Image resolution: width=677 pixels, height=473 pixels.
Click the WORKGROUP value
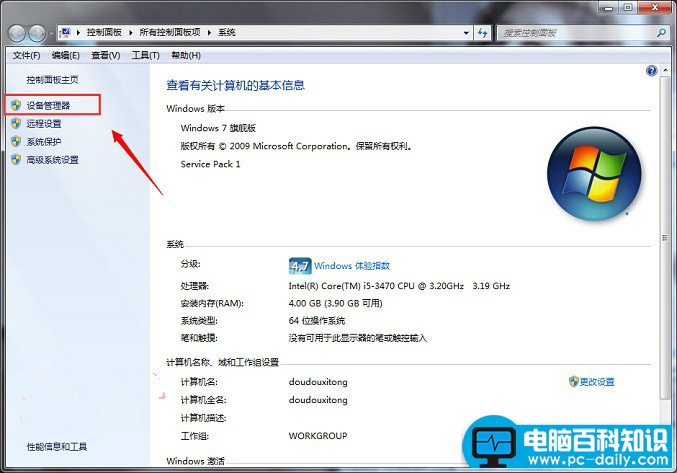pos(318,436)
